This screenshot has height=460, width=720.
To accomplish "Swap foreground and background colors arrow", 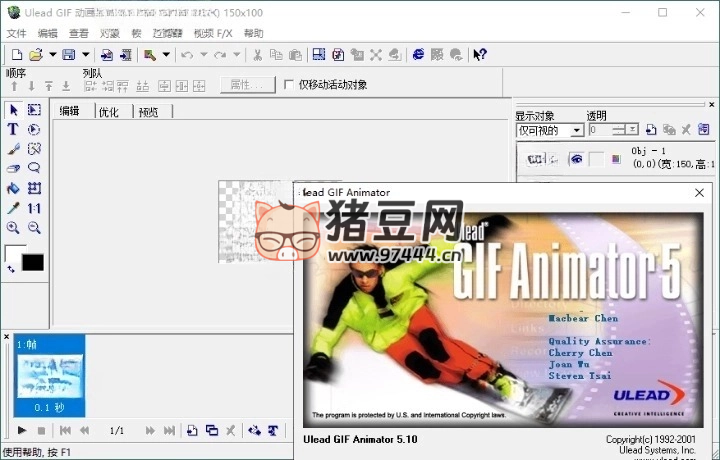I will point(11,269).
